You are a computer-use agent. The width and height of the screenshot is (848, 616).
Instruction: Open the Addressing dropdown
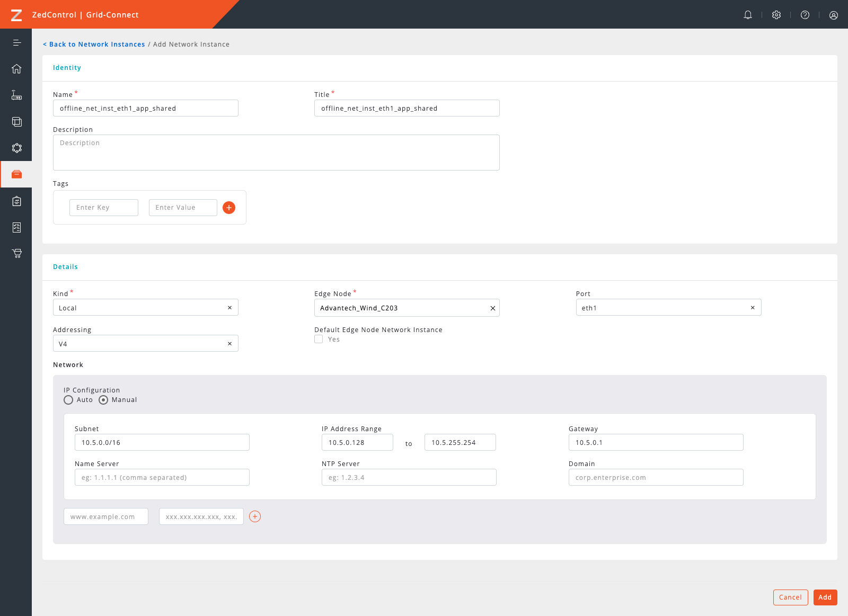(146, 343)
